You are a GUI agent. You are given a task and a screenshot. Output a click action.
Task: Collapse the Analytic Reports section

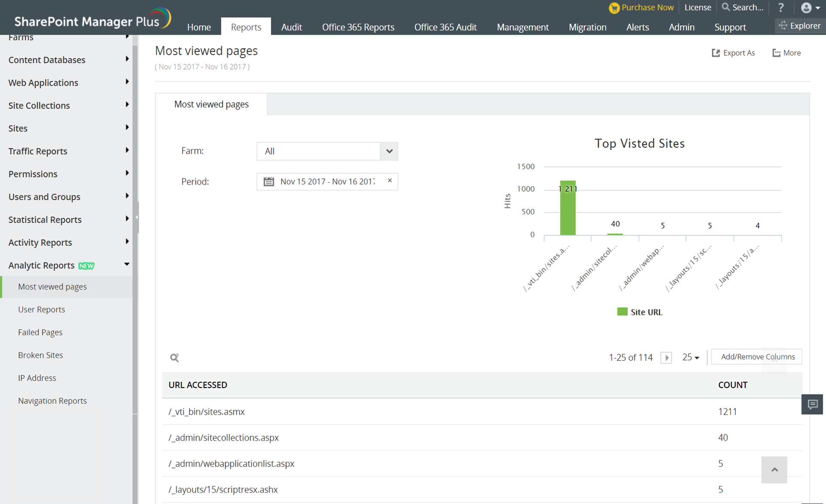[x=126, y=265]
